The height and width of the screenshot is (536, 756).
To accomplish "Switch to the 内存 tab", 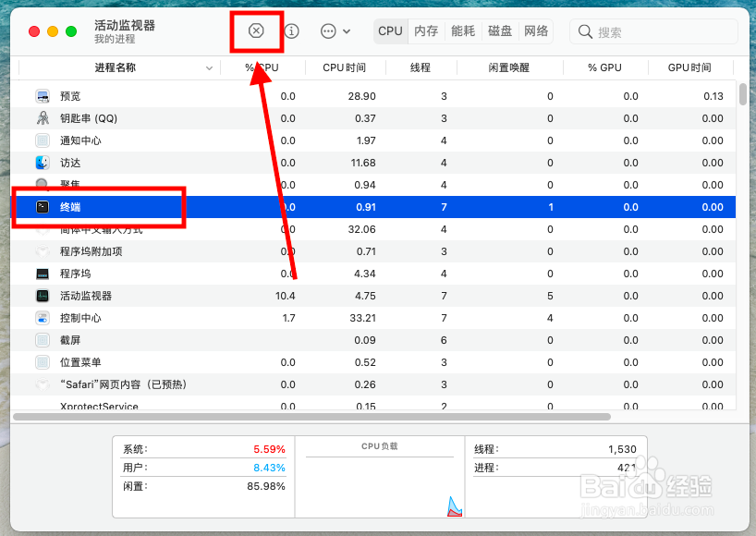I will tap(426, 30).
